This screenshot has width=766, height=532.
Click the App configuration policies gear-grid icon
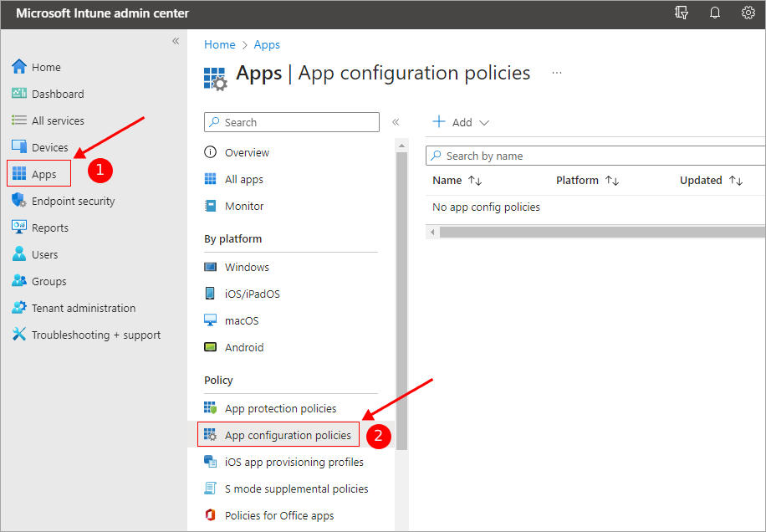click(x=210, y=435)
